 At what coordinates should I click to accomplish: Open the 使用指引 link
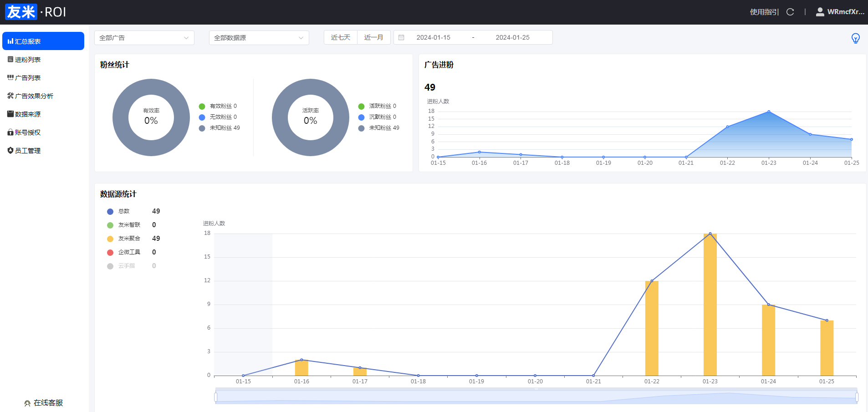tap(764, 12)
